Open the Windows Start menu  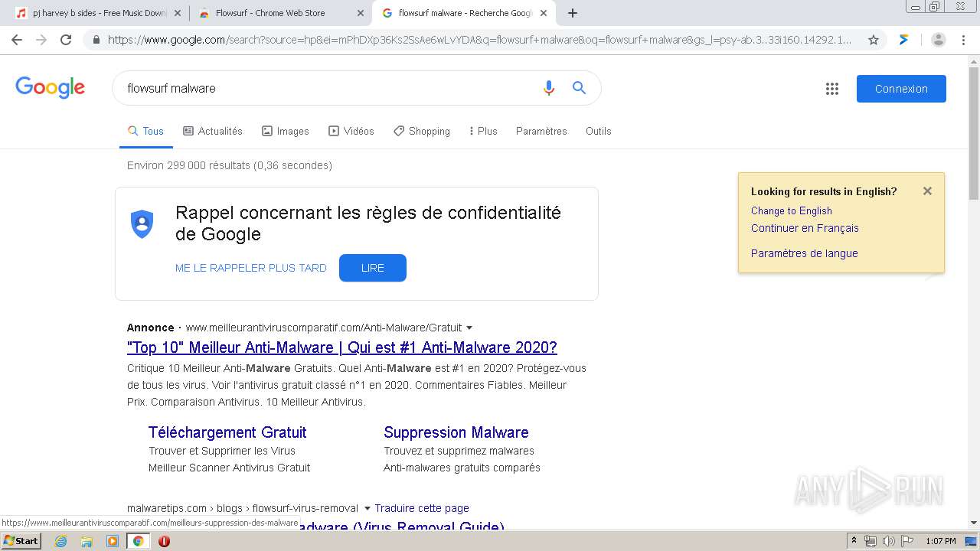tap(21, 541)
